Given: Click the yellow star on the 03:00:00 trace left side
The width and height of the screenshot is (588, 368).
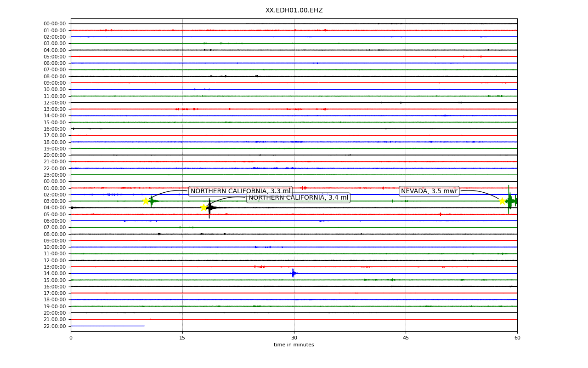Looking at the screenshot, I should click(x=146, y=201).
